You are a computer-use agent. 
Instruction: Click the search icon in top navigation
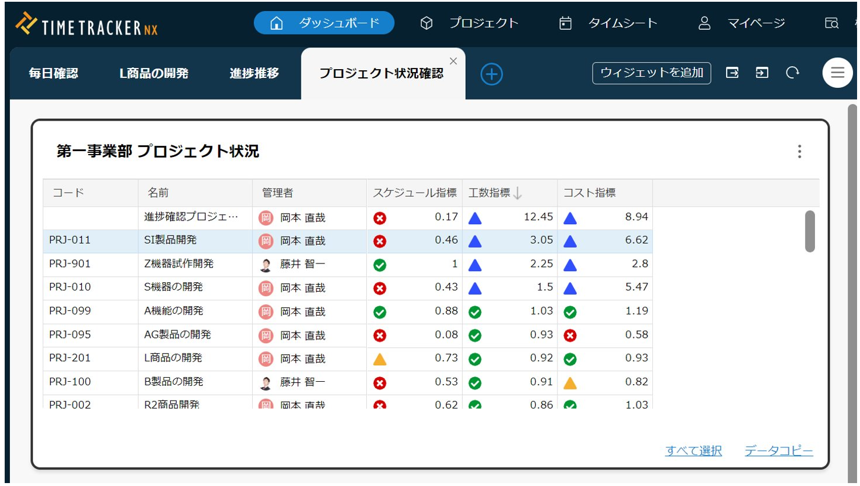pos(831,23)
